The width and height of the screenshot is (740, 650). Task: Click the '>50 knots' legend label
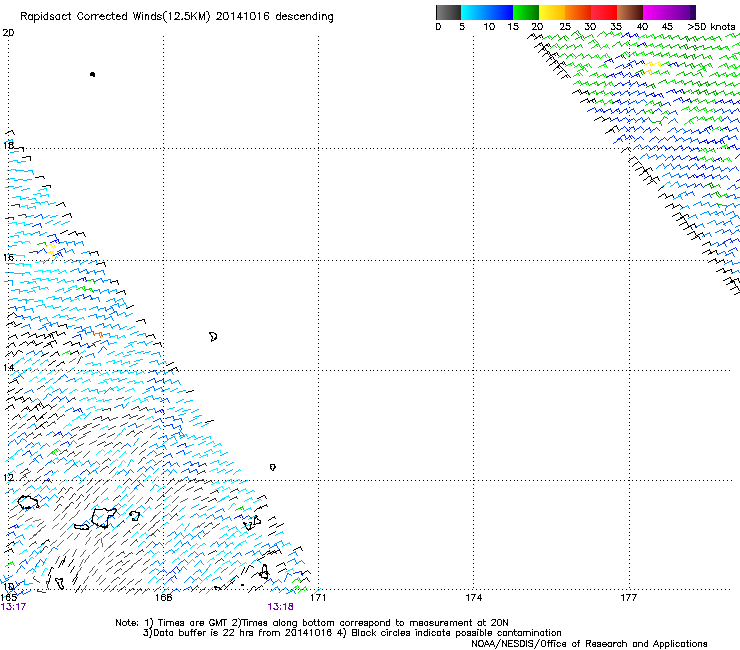pyautogui.click(x=711, y=27)
